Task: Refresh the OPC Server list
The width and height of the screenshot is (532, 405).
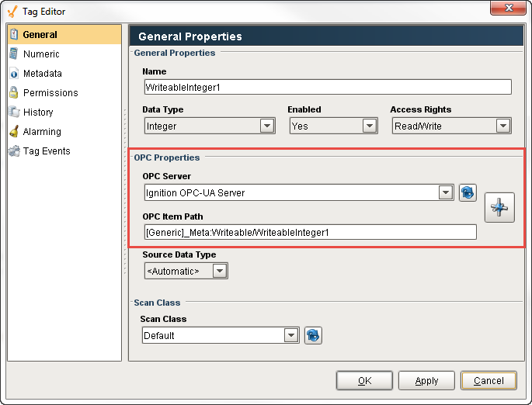Action: point(468,193)
